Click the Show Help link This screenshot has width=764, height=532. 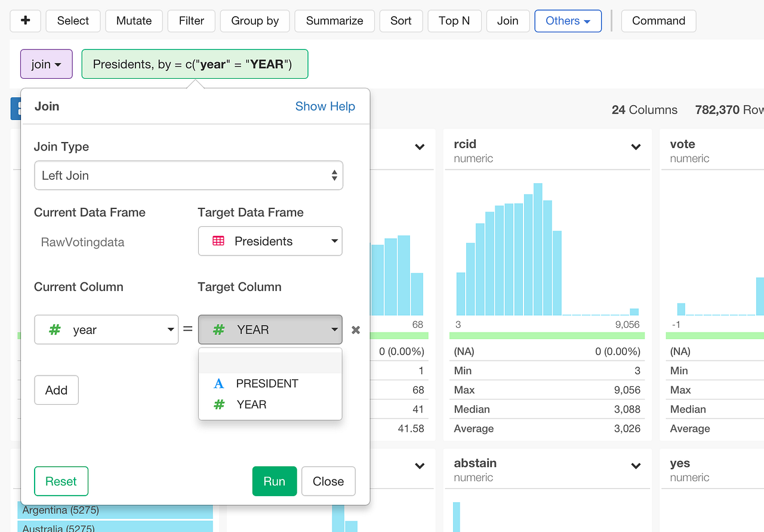point(325,106)
